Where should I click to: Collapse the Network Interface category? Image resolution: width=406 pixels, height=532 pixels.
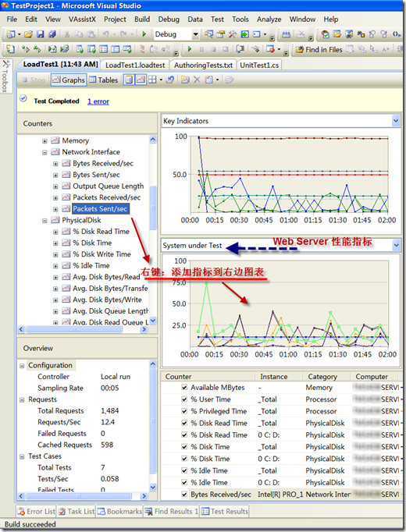tap(45, 152)
